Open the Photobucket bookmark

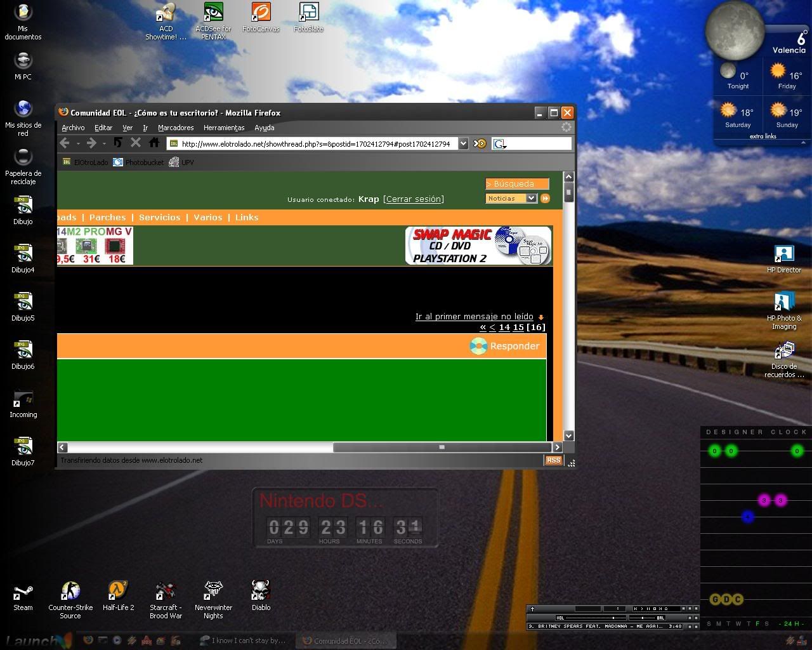(x=138, y=162)
